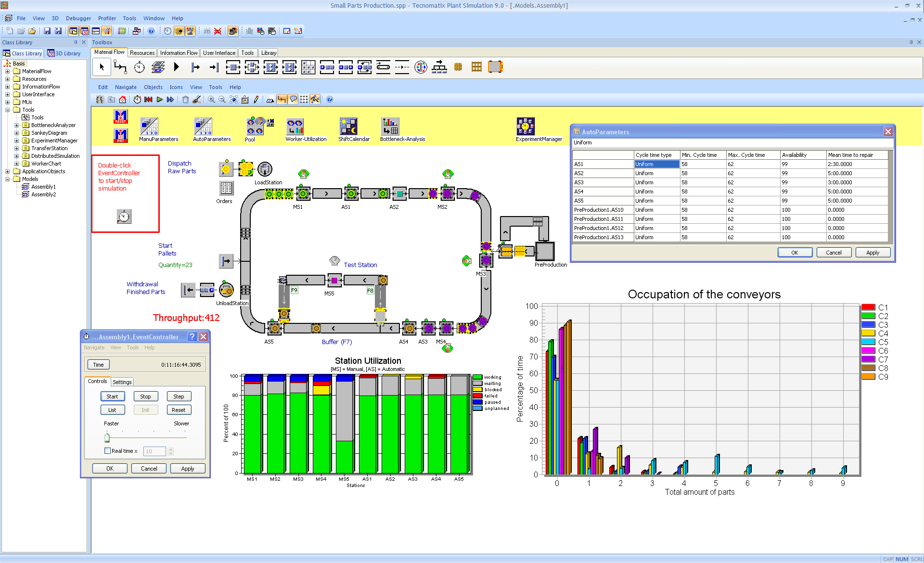Viewport: 924px width, 563px height.
Task: Expand the BottleneckAnalyzer tree node
Action: pos(16,125)
